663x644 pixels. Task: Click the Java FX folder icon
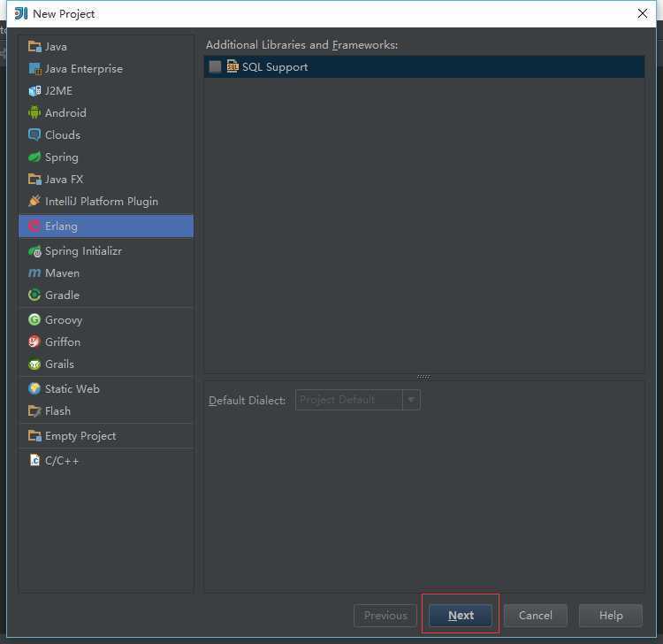click(x=34, y=179)
